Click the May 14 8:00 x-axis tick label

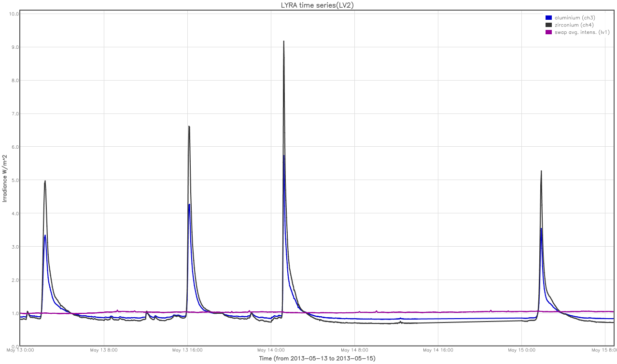(x=354, y=350)
